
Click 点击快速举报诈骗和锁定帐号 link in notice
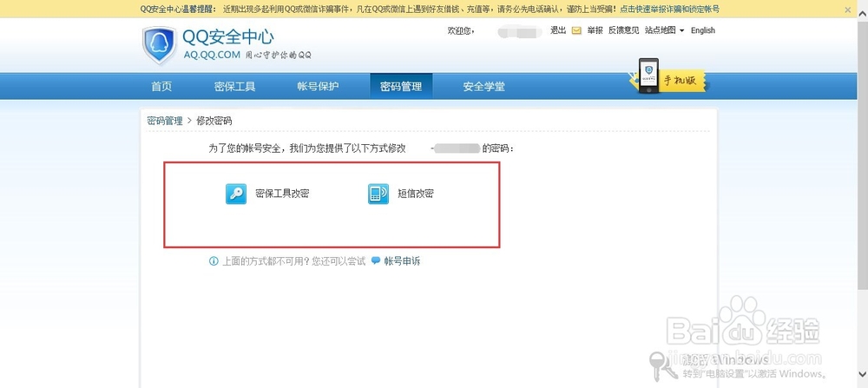point(670,10)
